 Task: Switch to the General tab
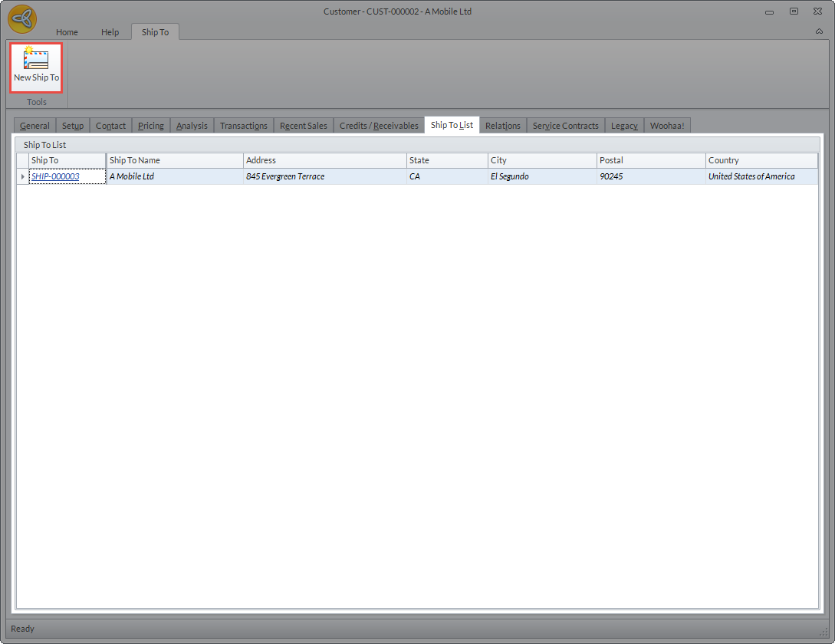pyautogui.click(x=35, y=126)
